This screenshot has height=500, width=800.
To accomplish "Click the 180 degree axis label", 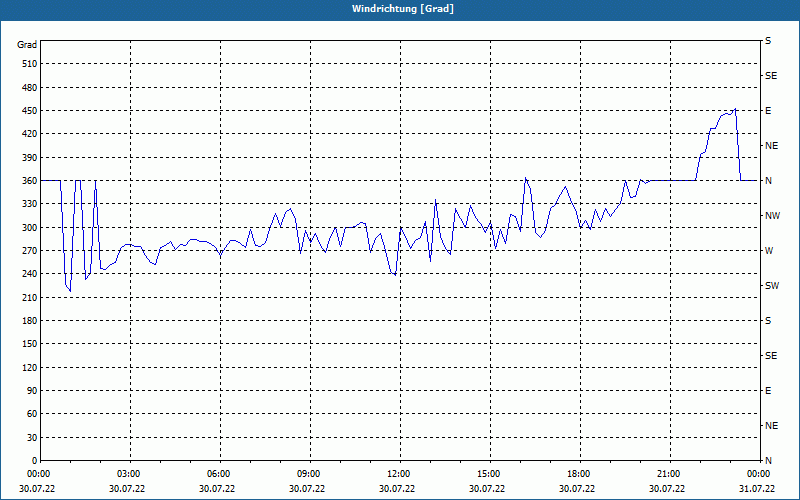I will pos(30,320).
